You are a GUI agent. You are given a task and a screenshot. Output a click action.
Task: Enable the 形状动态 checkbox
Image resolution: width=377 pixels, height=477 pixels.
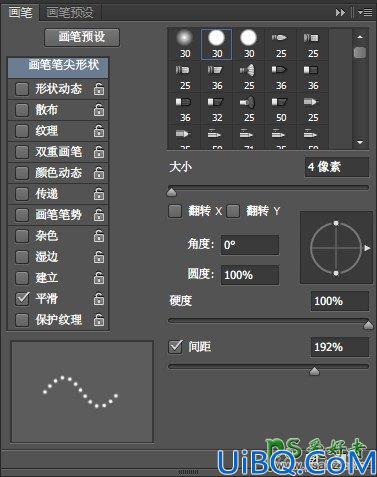22,89
